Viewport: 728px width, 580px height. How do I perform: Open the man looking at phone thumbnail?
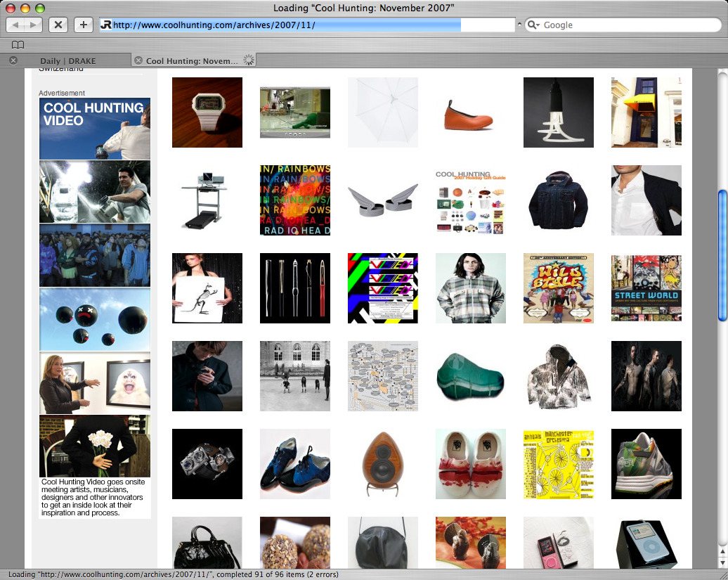coord(207,376)
